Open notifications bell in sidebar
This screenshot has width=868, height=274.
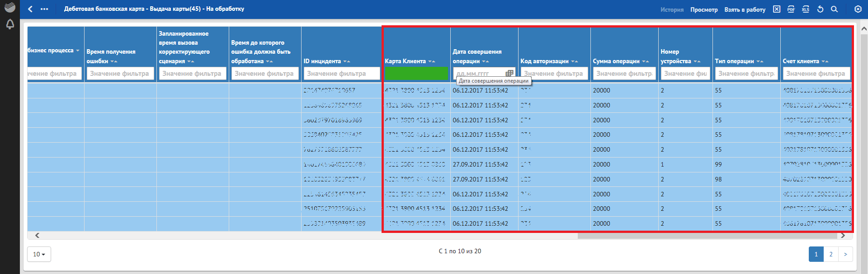[10, 24]
